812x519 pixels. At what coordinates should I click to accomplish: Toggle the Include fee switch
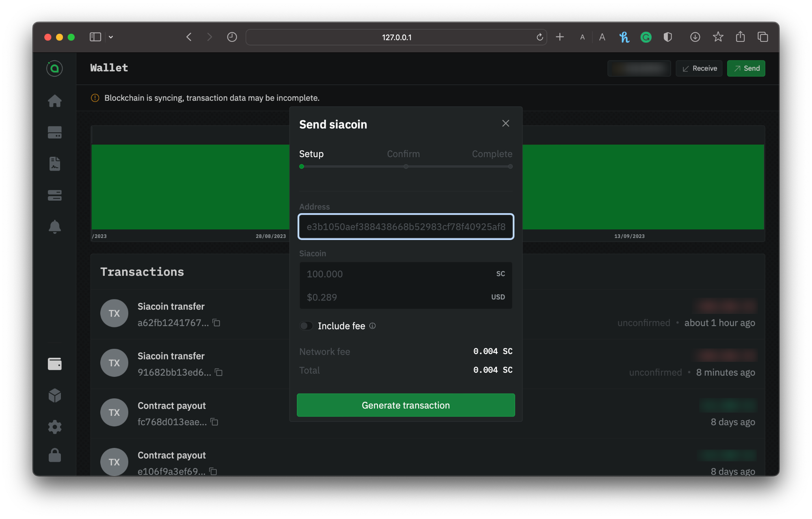tap(306, 326)
